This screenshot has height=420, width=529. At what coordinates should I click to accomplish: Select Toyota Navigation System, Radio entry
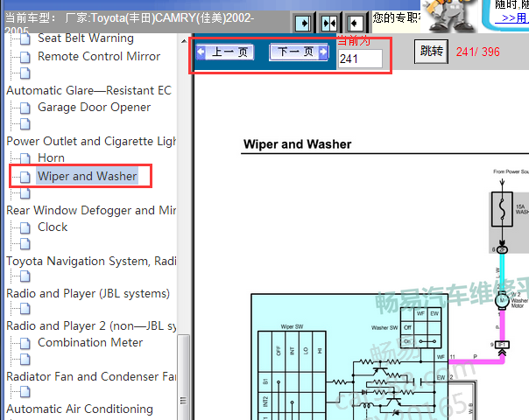tap(91, 262)
